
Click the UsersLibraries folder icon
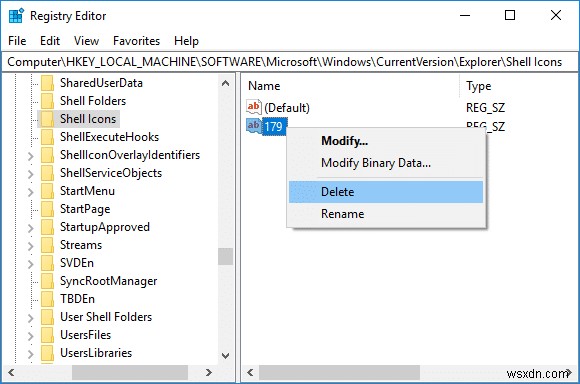48,353
